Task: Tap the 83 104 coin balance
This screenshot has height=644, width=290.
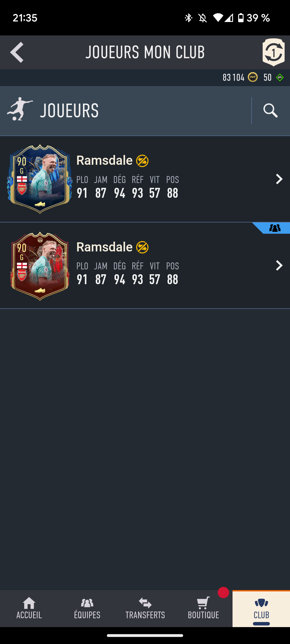Action: (x=233, y=78)
